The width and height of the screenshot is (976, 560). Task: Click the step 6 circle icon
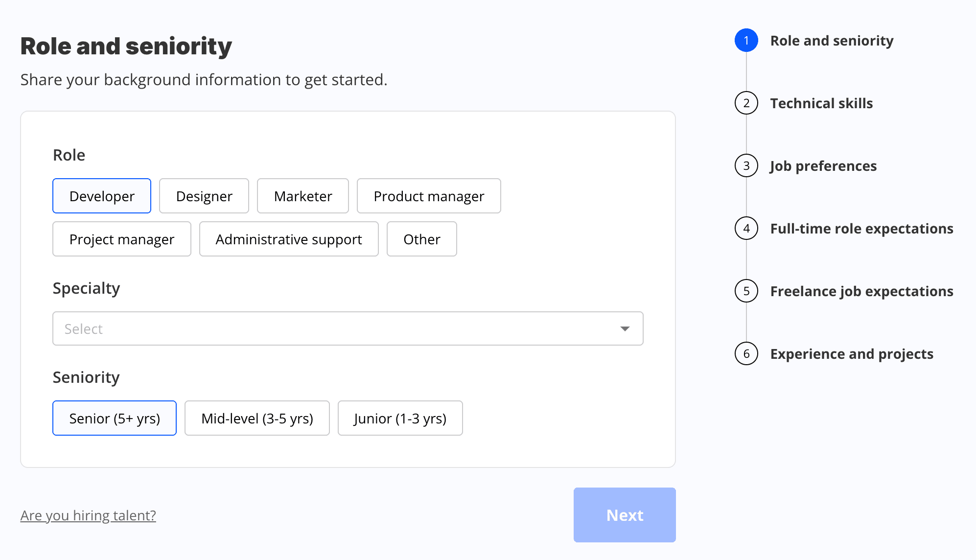(746, 354)
